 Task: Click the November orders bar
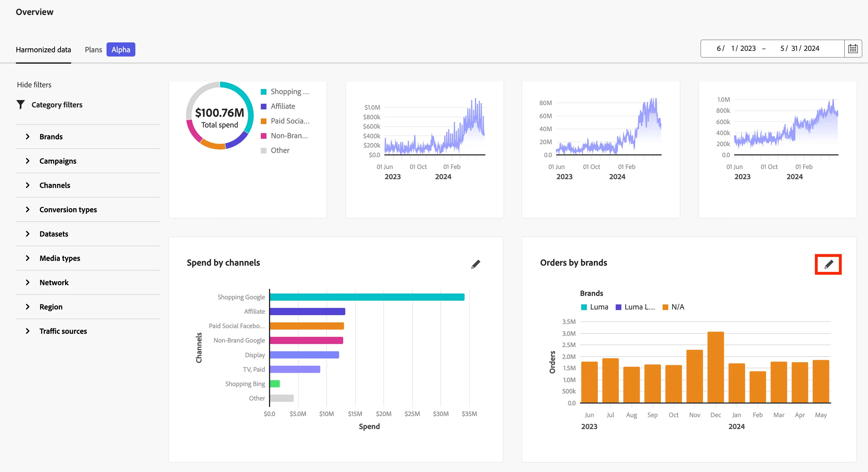[x=695, y=376]
